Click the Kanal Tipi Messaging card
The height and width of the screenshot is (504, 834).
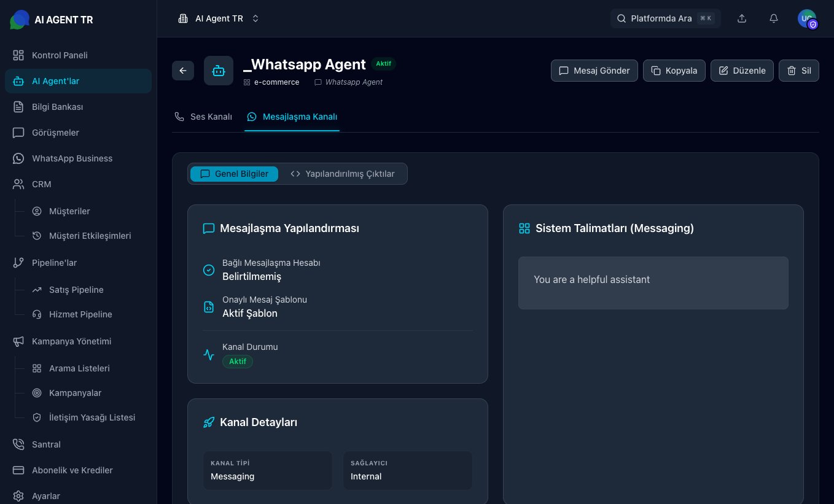[268, 470]
